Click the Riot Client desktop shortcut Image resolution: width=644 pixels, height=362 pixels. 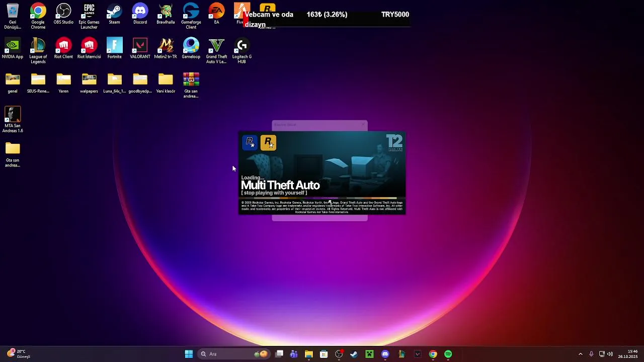click(63, 48)
